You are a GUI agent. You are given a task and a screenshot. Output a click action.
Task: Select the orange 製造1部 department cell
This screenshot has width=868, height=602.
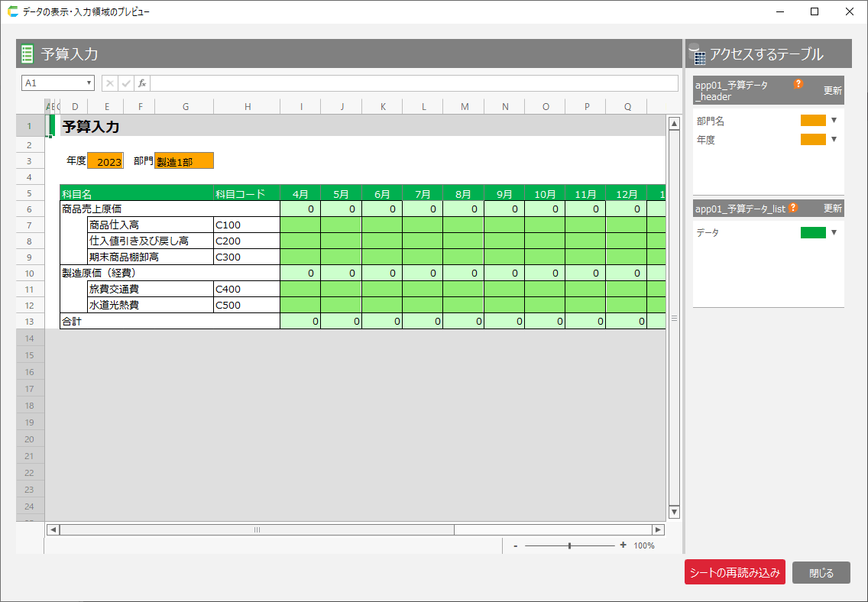184,161
